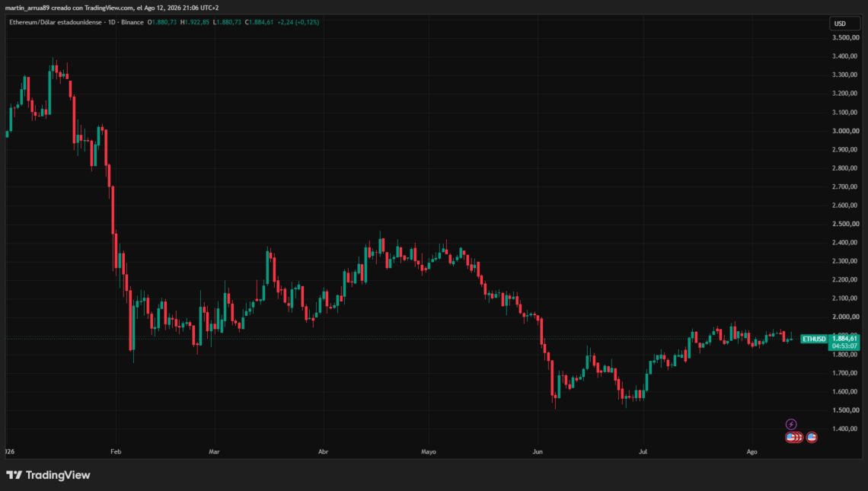Click the 2.600,00 price scale label

pyautogui.click(x=845, y=206)
